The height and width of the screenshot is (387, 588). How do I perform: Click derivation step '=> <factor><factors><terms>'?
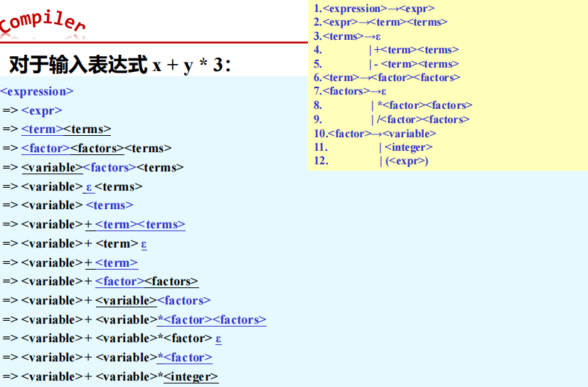(x=87, y=148)
